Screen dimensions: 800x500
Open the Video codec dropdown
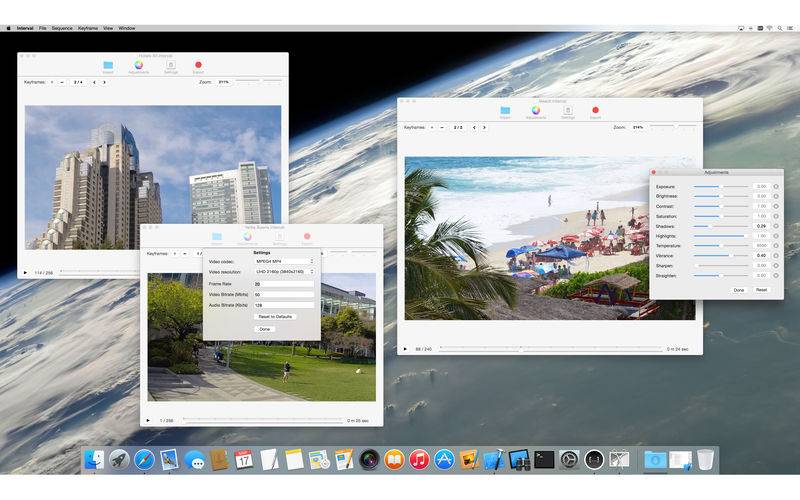[284, 261]
